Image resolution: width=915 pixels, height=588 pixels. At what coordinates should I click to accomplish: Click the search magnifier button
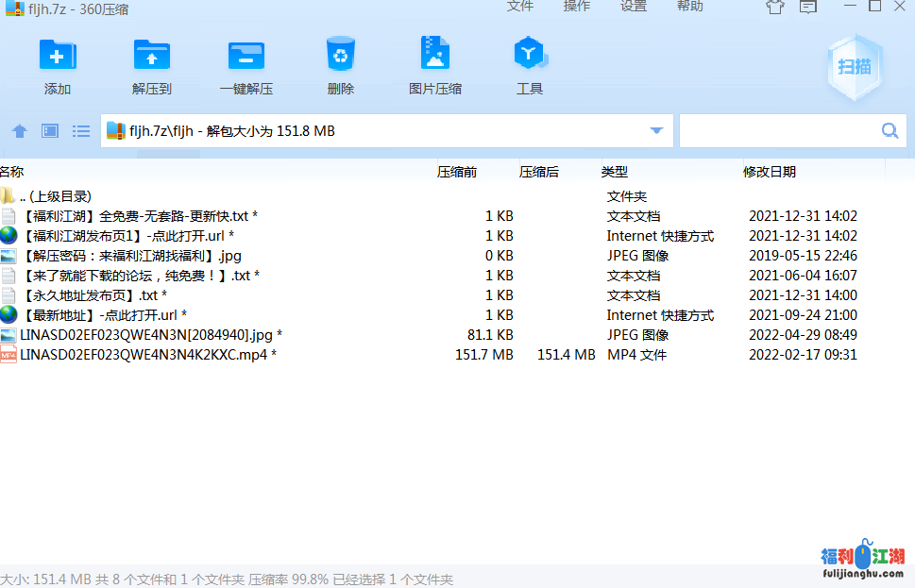click(890, 131)
